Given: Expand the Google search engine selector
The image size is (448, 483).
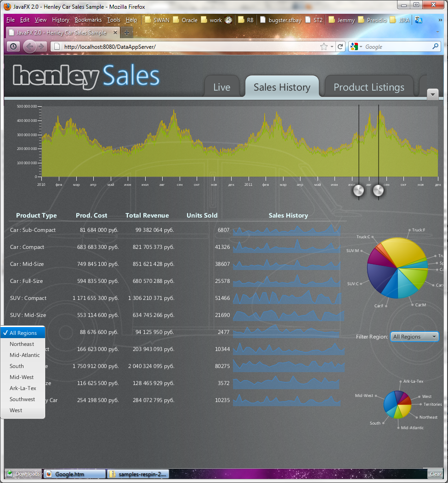Looking at the screenshot, I should pos(356,46).
